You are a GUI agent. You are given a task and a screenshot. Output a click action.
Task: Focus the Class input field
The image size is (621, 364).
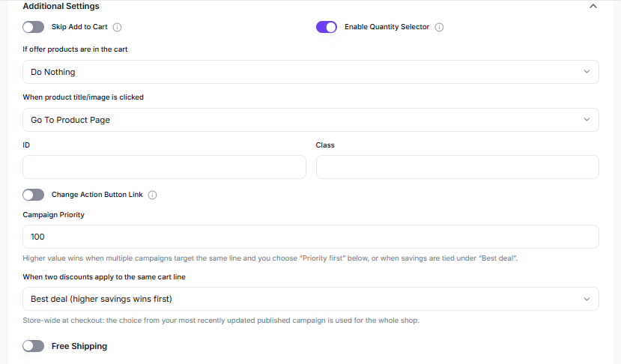pyautogui.click(x=458, y=167)
